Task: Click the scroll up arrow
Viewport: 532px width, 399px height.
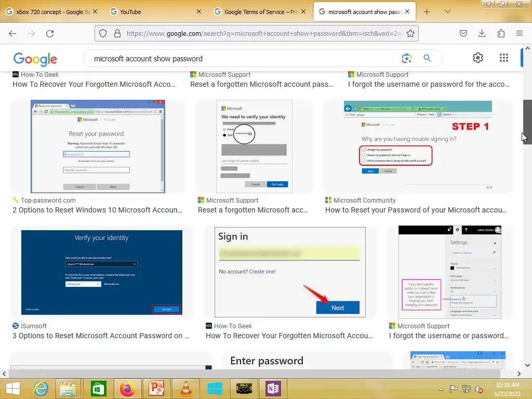Action: pyautogui.click(x=527, y=48)
